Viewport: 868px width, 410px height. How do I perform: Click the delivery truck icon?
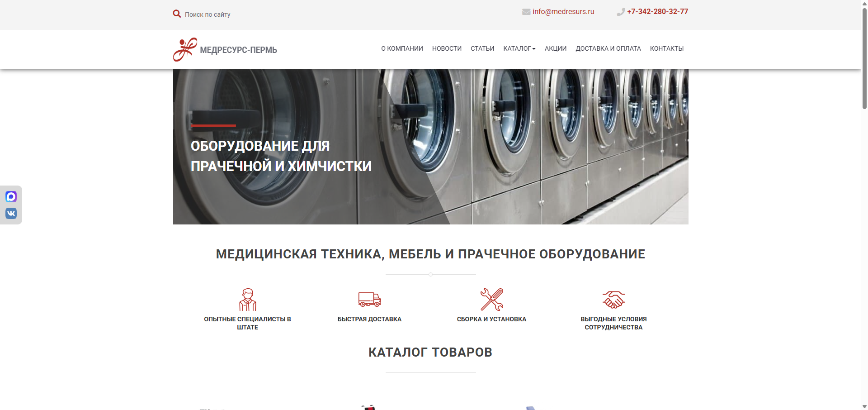[x=370, y=300]
